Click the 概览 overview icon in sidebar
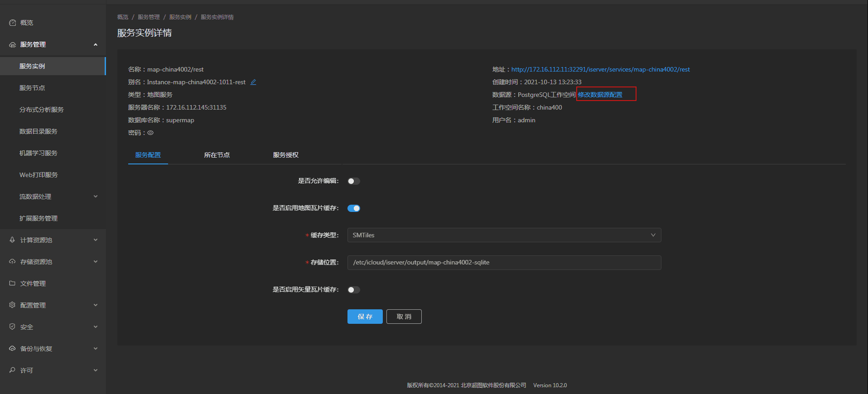 (13, 23)
